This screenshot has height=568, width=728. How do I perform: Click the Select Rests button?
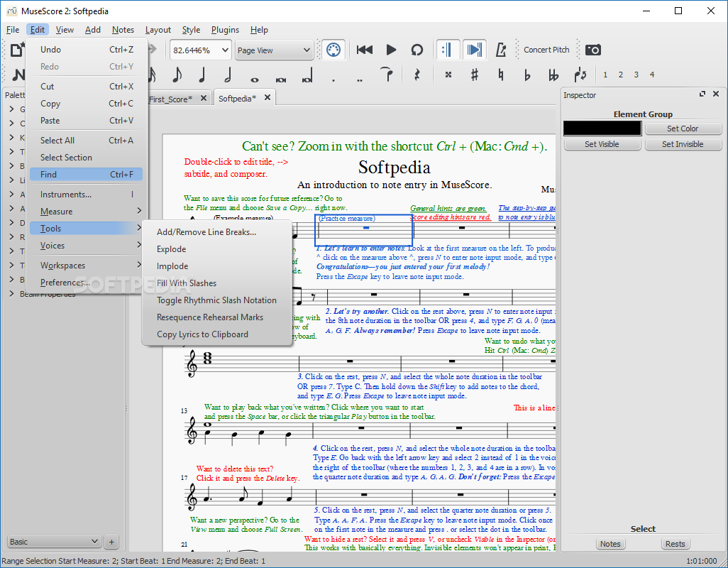coord(675,544)
